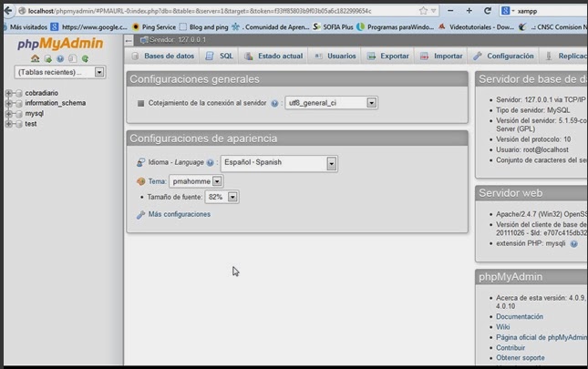This screenshot has width=588, height=369.
Task: Click the cobradiario database icon
Action: pos(19,93)
